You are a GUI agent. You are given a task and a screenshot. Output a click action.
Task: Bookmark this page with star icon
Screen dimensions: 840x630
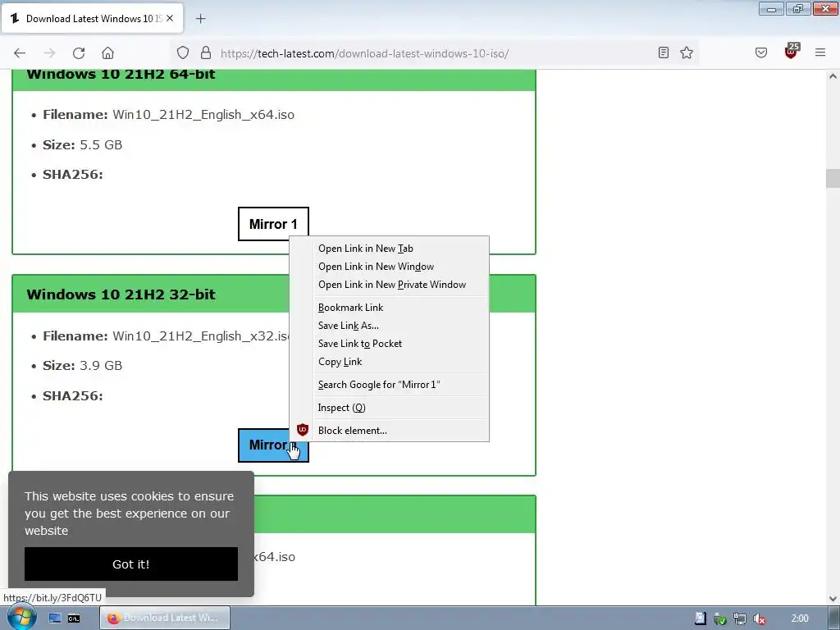(x=687, y=52)
